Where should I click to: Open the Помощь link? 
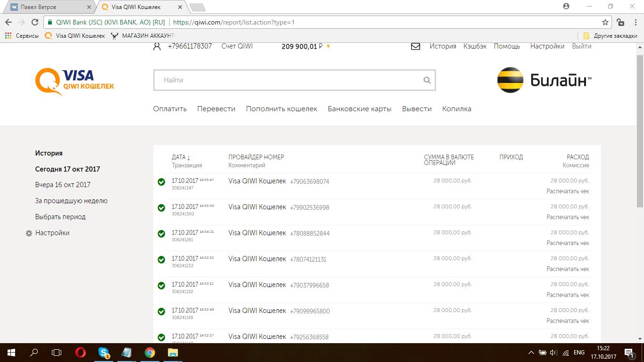point(507,46)
